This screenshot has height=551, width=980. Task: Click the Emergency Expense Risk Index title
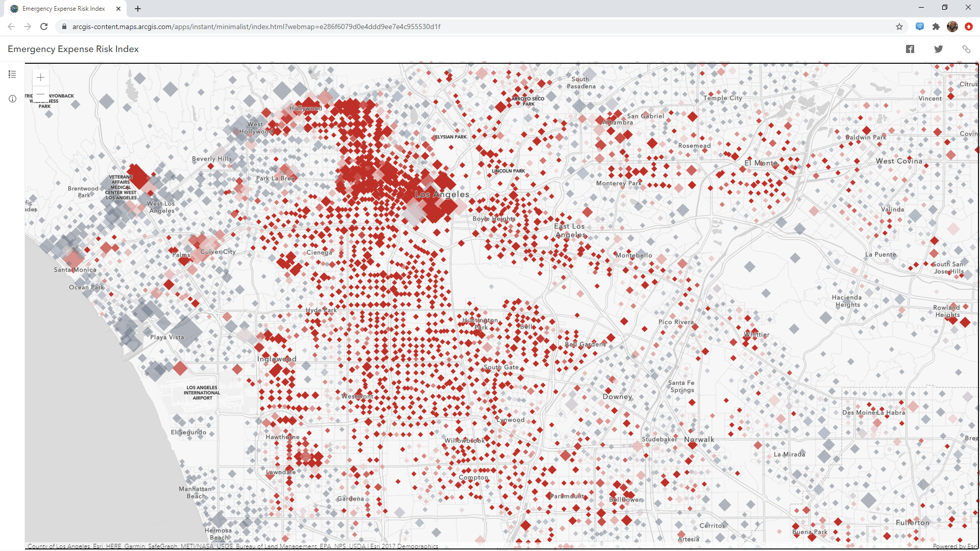pos(73,49)
